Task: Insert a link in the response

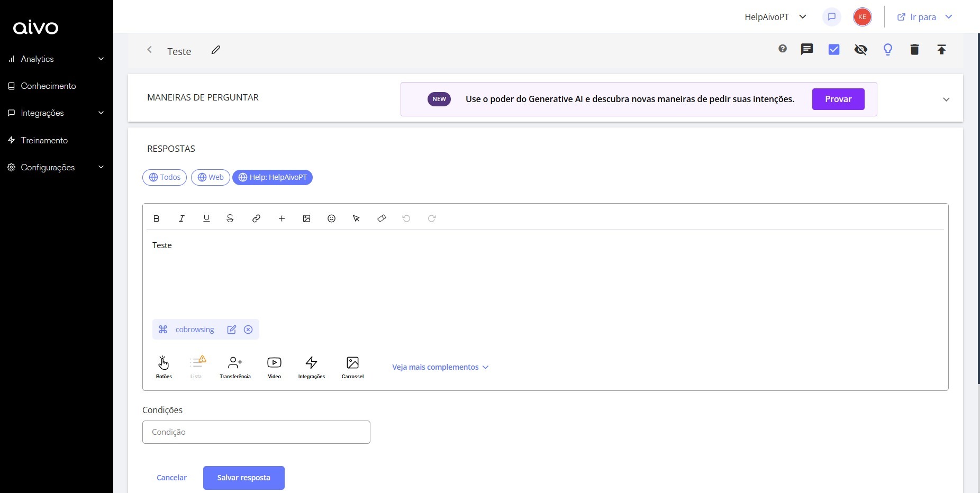Action: pyautogui.click(x=256, y=218)
